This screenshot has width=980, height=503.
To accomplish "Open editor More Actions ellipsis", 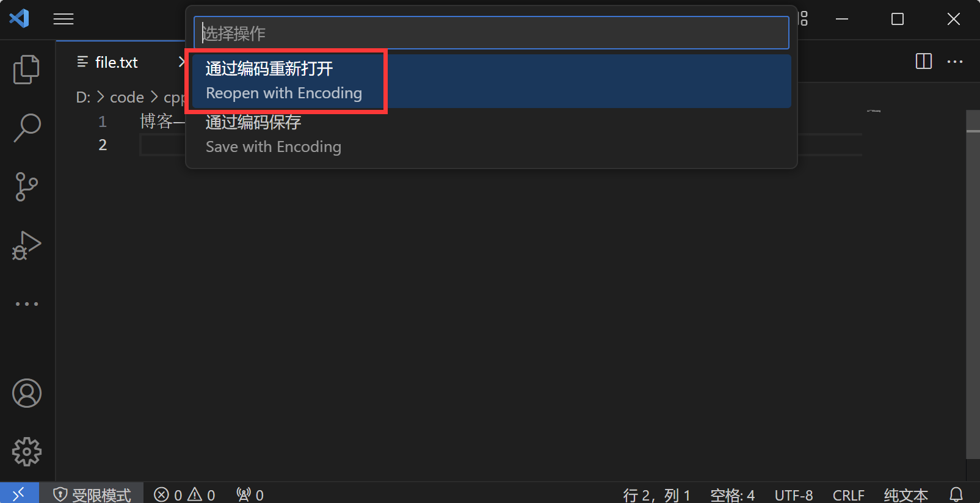I will pyautogui.click(x=955, y=62).
